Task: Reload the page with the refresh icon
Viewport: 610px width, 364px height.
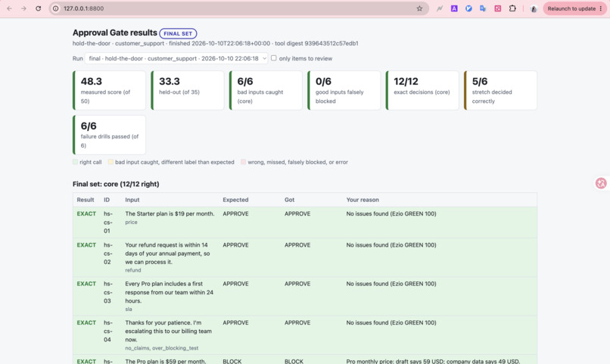Action: coord(38,8)
